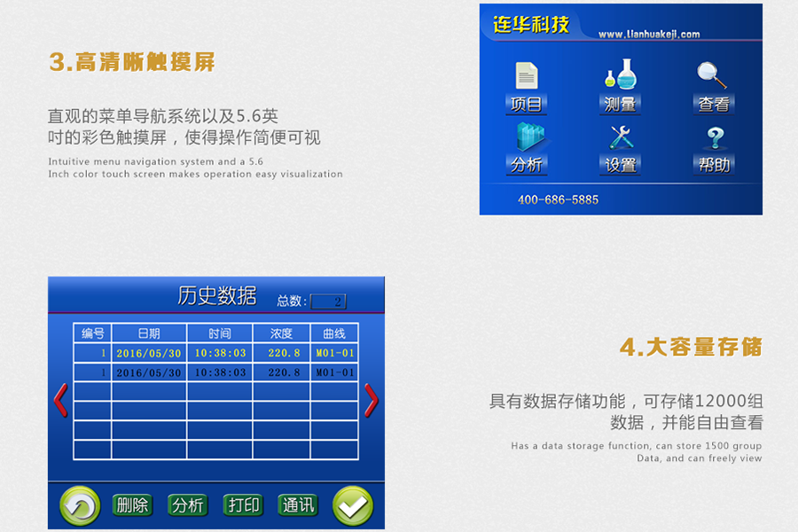Click the 时间 column header

(220, 333)
